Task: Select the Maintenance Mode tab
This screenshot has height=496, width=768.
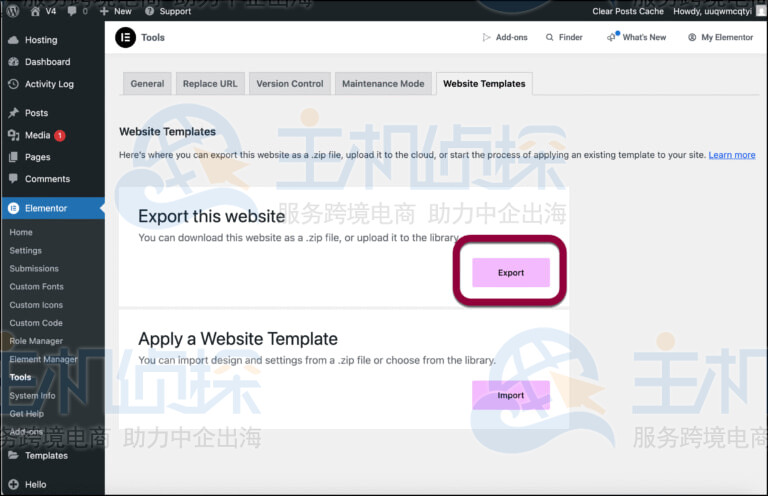Action: [x=383, y=84]
